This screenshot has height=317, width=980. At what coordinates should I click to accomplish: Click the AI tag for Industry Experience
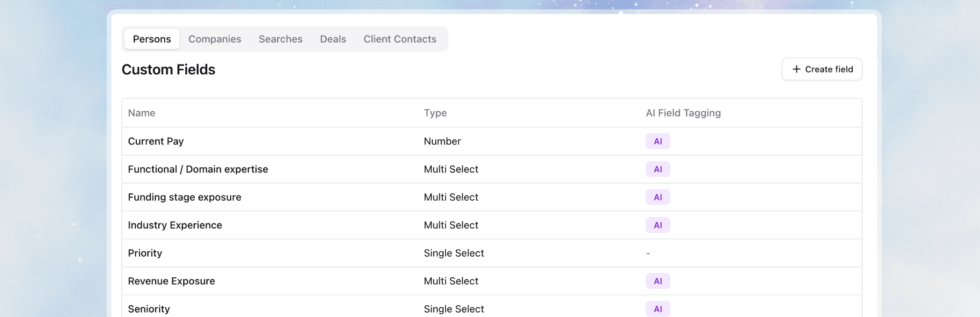658,225
